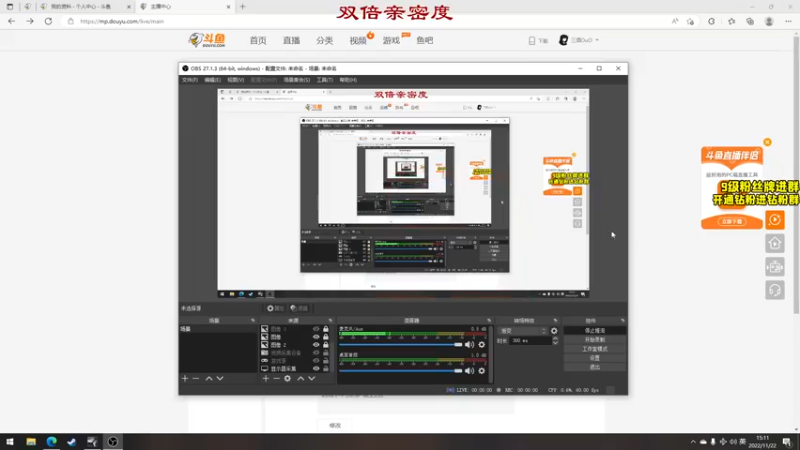The image size is (800, 450).
Task: Open browser collections icon
Action: [750, 21]
